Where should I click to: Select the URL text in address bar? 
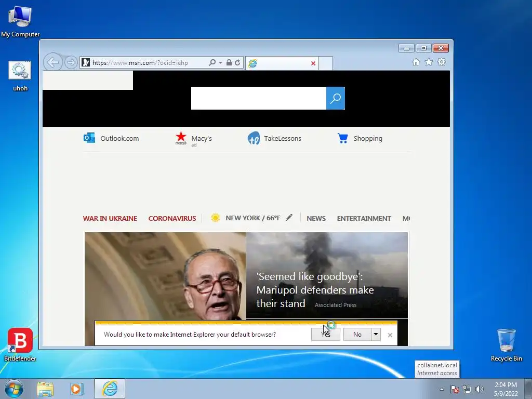point(140,63)
